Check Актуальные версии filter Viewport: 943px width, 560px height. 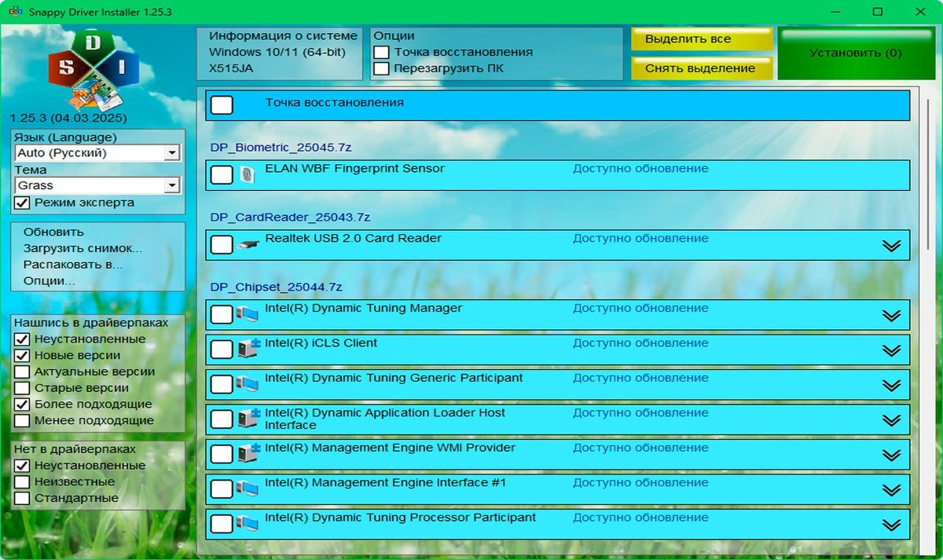22,372
